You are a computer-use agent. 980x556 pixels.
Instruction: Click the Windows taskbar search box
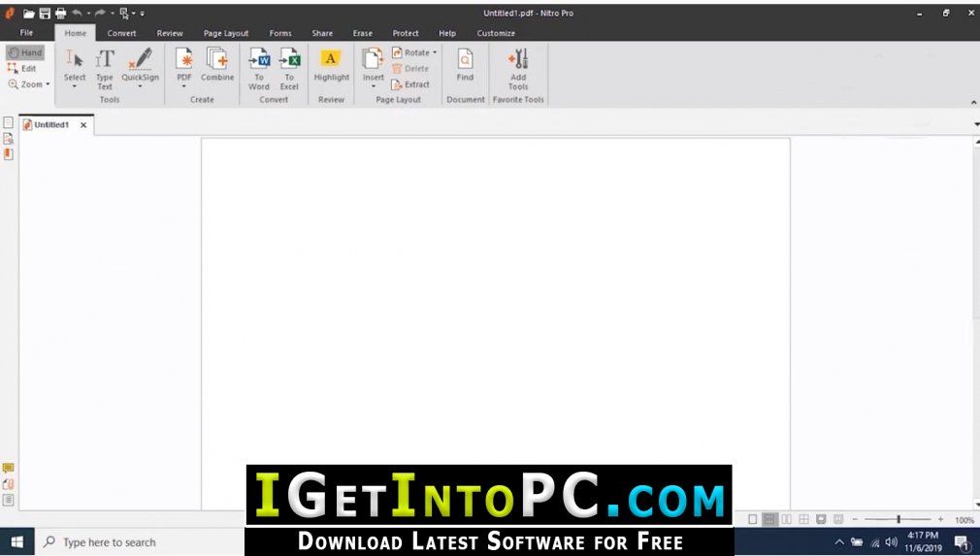coord(139,542)
